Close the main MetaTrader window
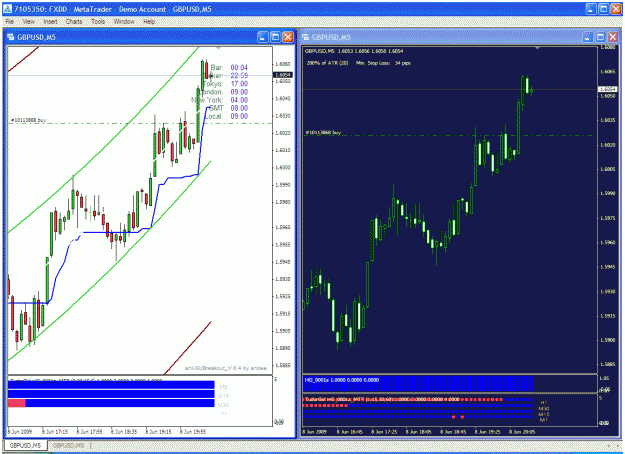 point(616,9)
